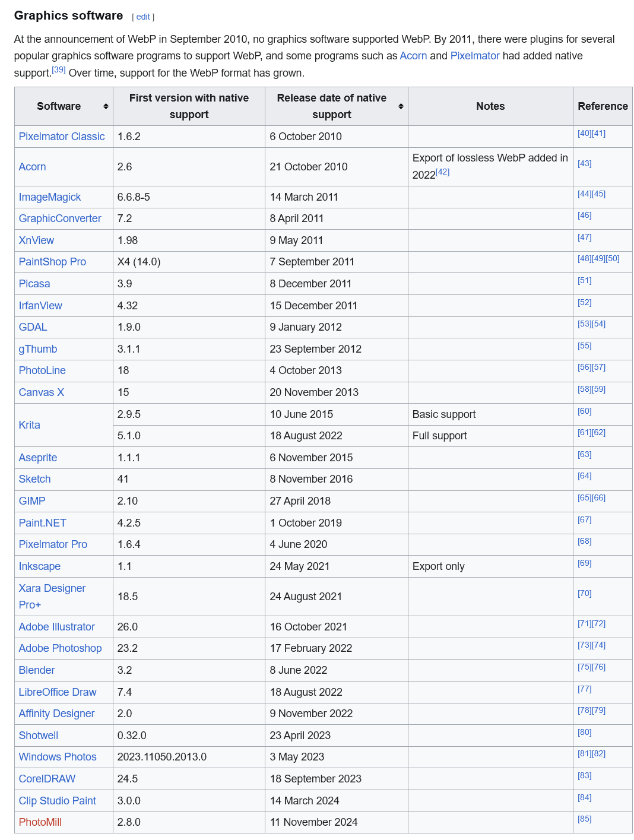Select the Reference column header
The image size is (634, 840).
(603, 106)
